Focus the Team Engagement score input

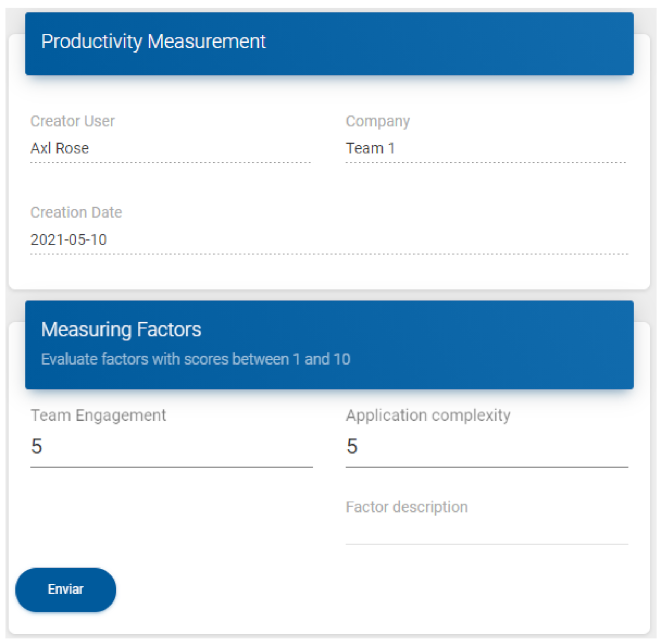point(171,446)
